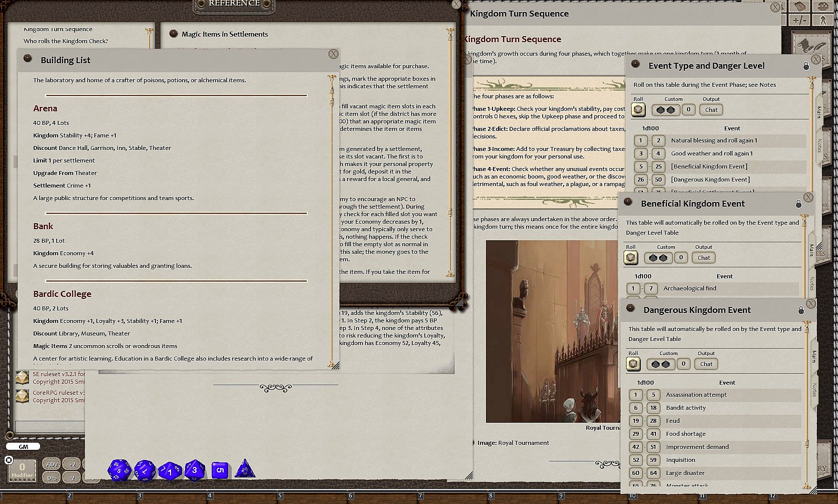Click the custom modifier number in Dangerous Kingdom Event
The width and height of the screenshot is (838, 504).
(x=683, y=364)
